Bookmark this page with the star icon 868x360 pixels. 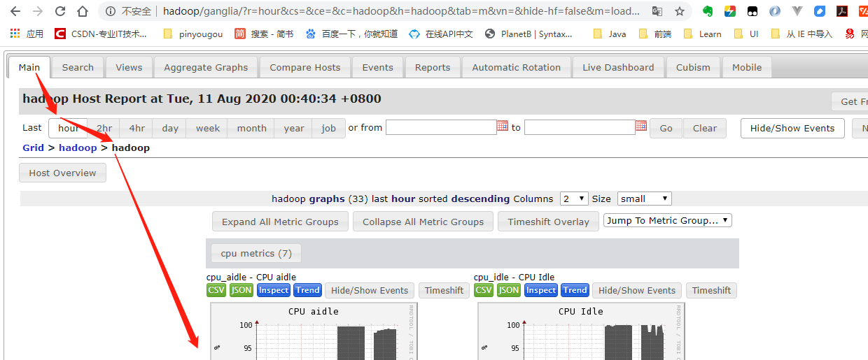[679, 11]
